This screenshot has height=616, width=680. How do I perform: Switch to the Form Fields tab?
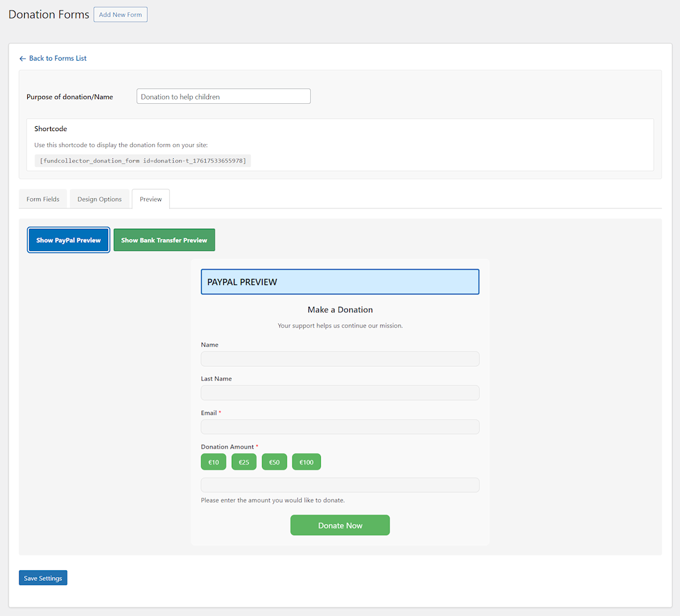42,199
